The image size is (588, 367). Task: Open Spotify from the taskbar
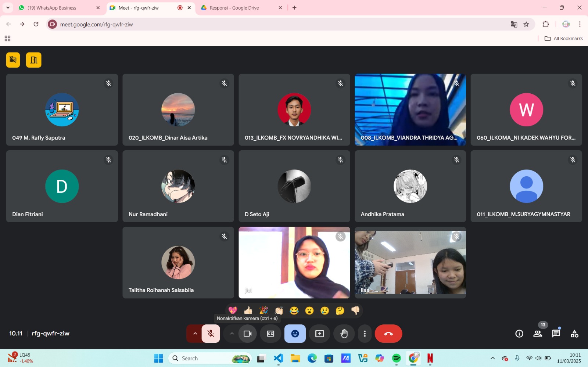coord(396,358)
